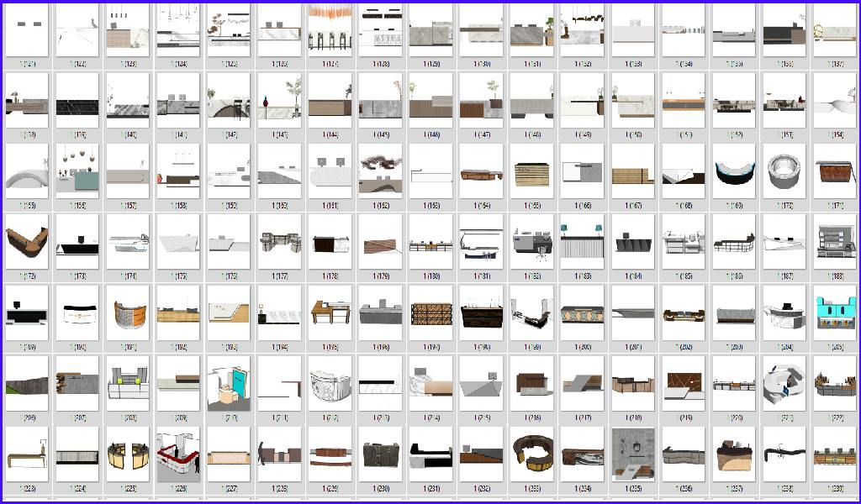
Task: Click grey wall panel thumbnail 1 (235)
Action: coord(633,454)
